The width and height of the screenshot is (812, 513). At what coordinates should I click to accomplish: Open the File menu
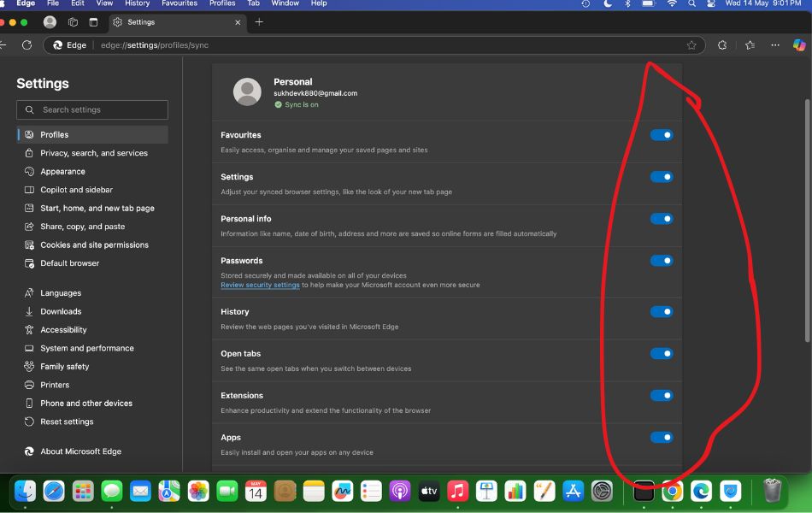(x=53, y=3)
